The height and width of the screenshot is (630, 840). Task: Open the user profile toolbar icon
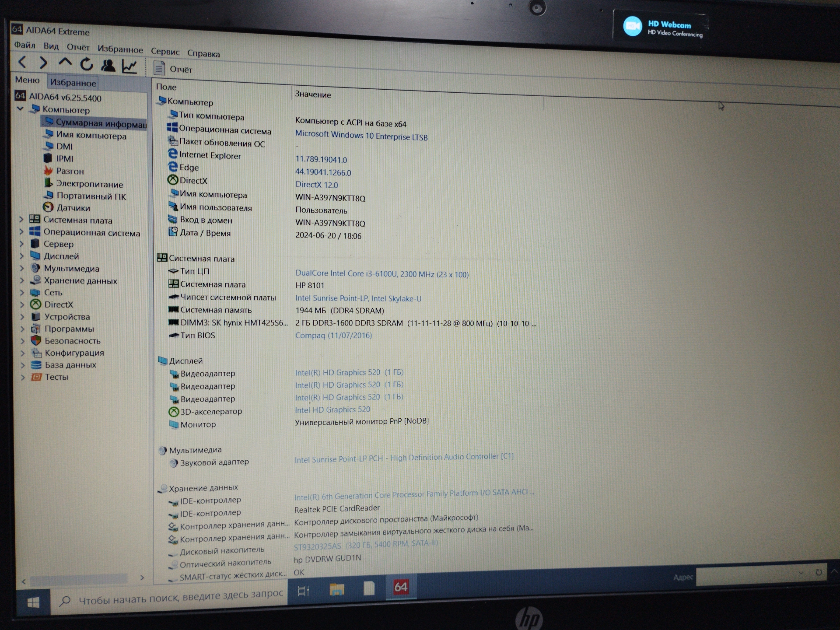(108, 65)
